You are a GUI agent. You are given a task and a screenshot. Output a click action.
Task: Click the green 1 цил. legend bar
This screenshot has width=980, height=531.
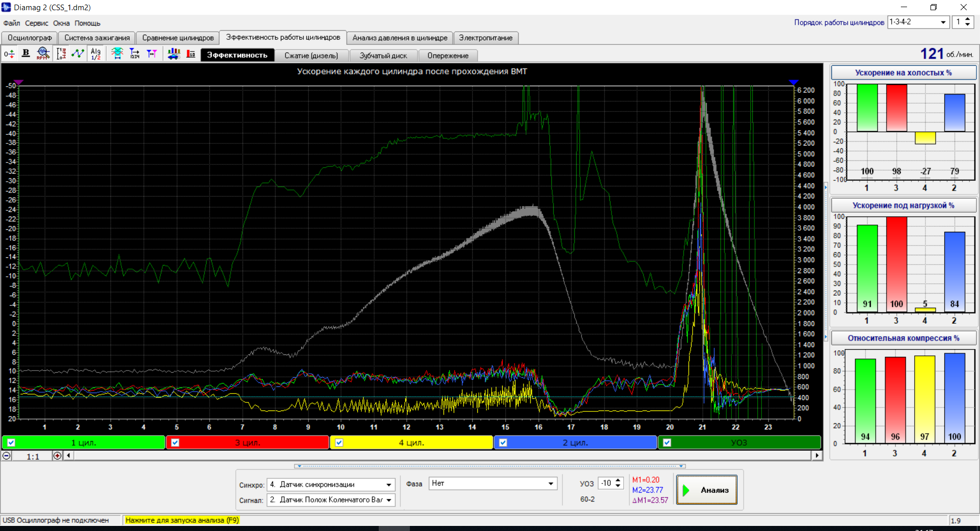84,443
